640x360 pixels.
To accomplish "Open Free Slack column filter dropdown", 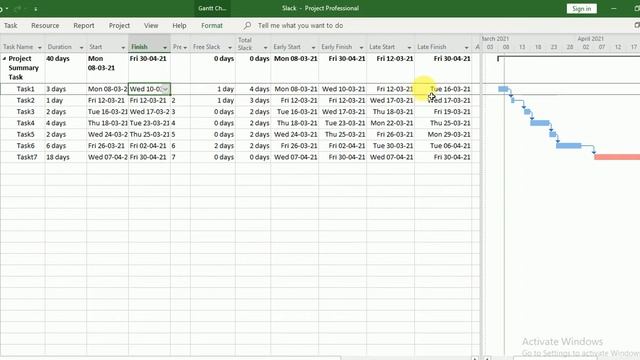I will (x=230, y=47).
